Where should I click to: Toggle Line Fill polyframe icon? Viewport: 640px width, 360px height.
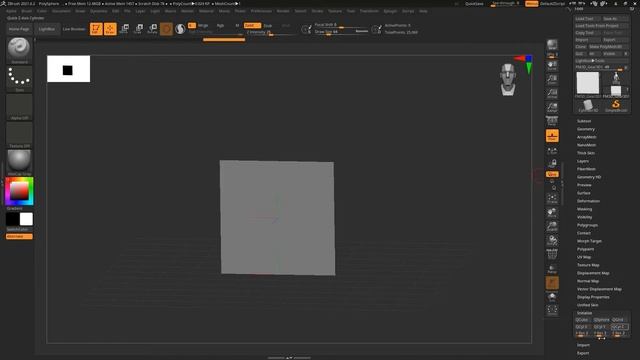[x=552, y=254]
